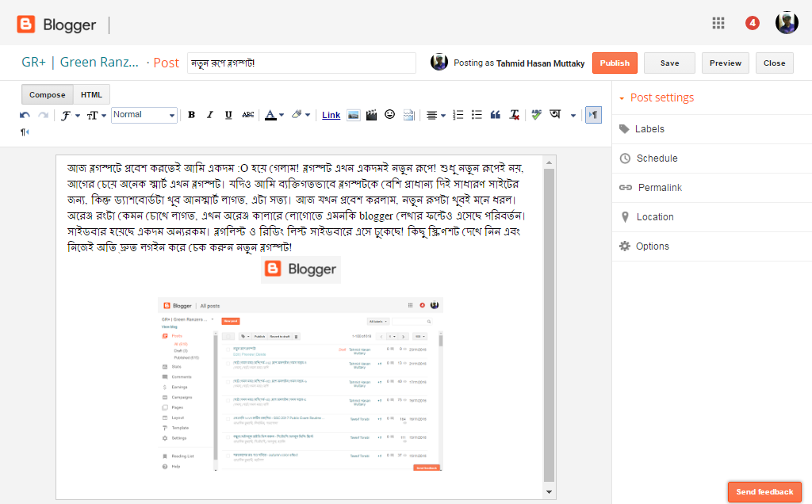Open the Google apps grid
Viewport: 812px width, 504px height.
click(x=718, y=23)
